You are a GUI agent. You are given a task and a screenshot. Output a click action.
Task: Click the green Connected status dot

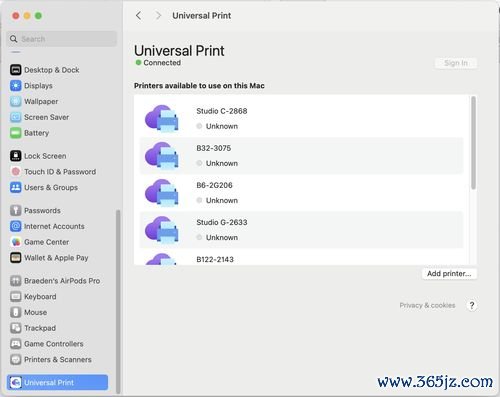[138, 62]
